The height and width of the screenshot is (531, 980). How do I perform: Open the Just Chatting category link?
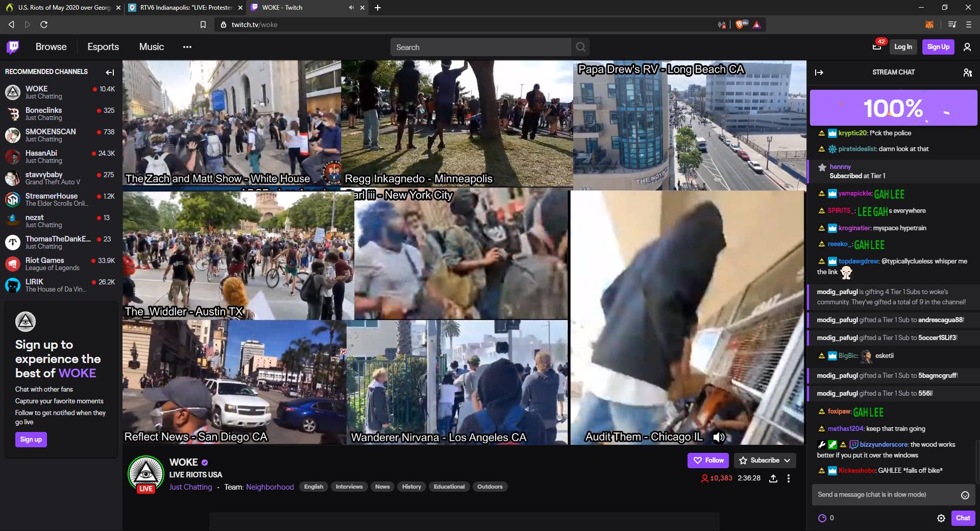point(190,487)
